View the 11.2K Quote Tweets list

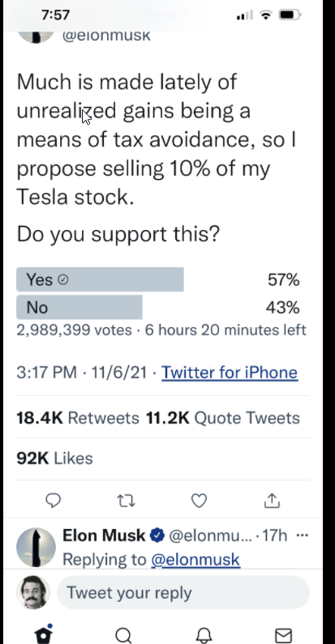[x=223, y=418]
